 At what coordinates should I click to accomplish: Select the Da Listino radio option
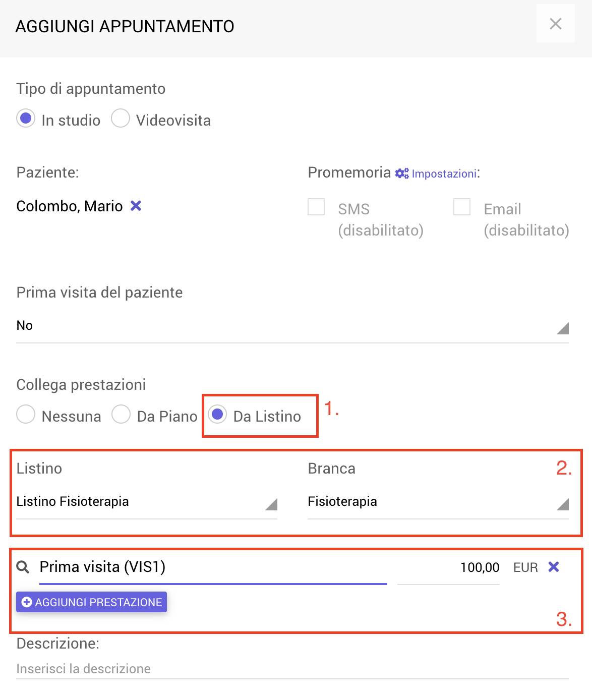[x=217, y=415]
